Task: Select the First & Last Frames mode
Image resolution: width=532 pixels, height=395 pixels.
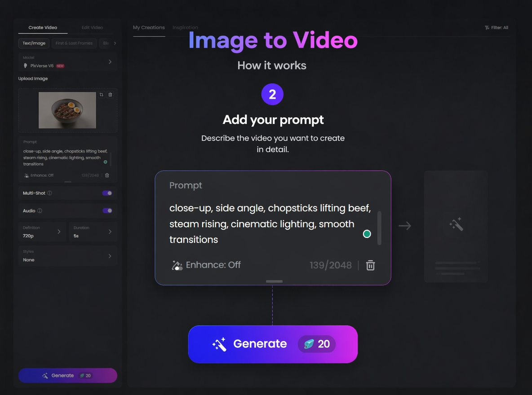Action: [74, 44]
